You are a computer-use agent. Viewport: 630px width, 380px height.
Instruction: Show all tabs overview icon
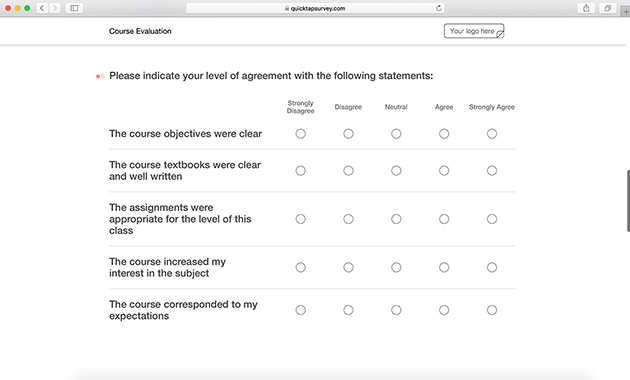pyautogui.click(x=608, y=8)
